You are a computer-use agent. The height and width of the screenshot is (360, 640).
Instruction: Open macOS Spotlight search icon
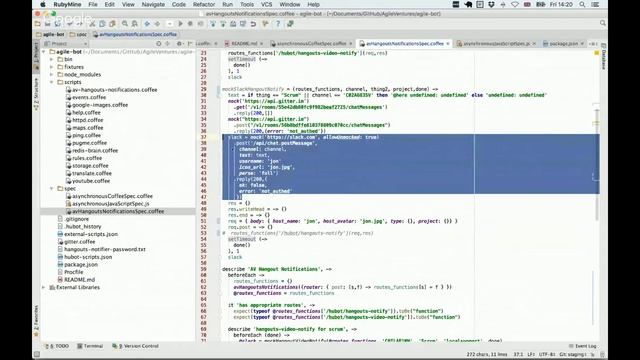tap(582, 4)
